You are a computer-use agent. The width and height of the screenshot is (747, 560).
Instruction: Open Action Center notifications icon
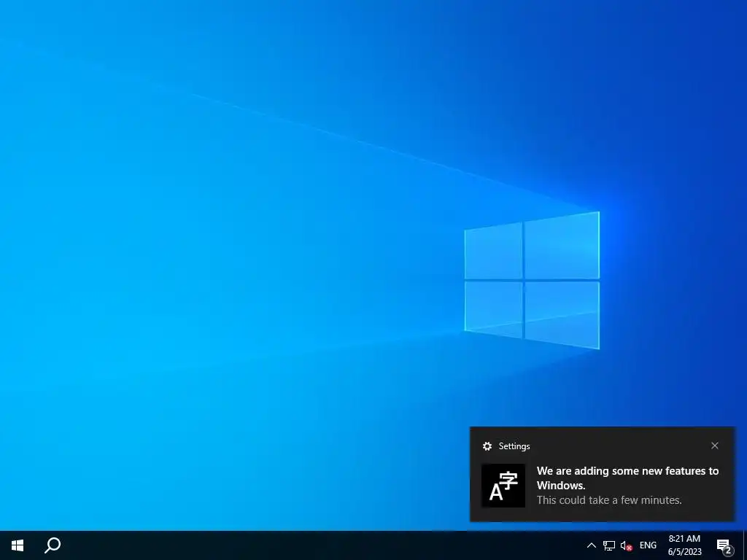point(724,546)
